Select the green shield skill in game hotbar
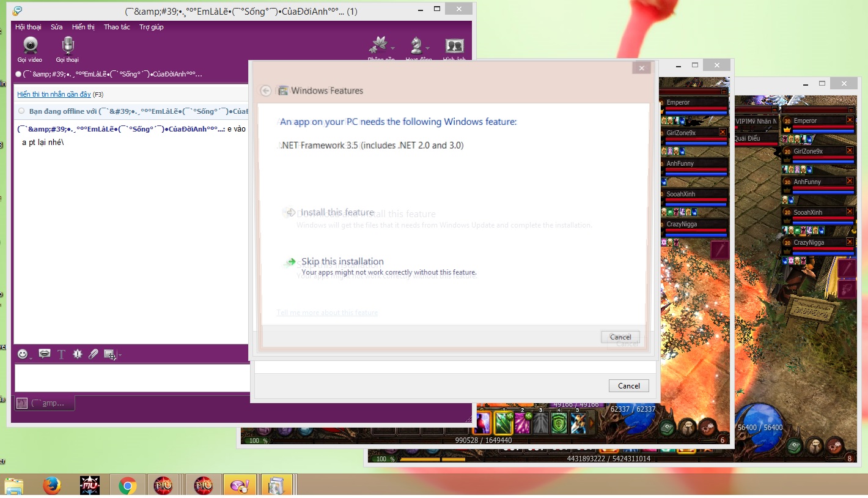Image resolution: width=868 pixels, height=498 pixels. coord(559,422)
